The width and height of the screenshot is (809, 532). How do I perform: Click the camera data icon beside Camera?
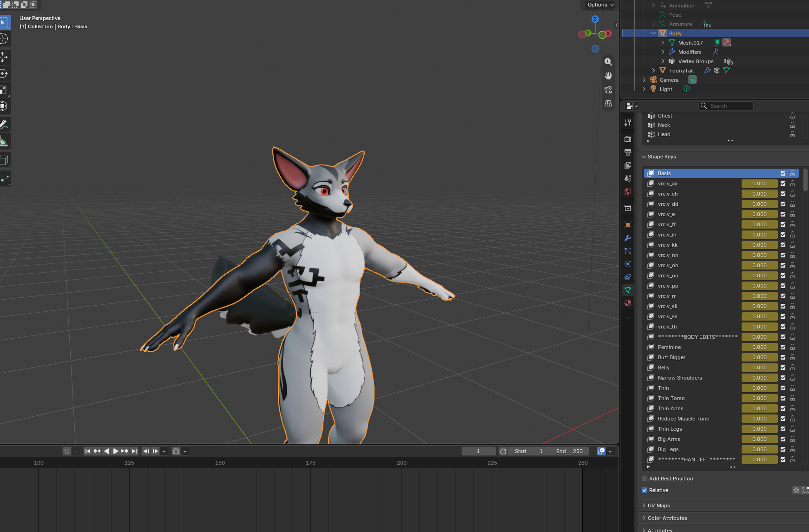692,80
